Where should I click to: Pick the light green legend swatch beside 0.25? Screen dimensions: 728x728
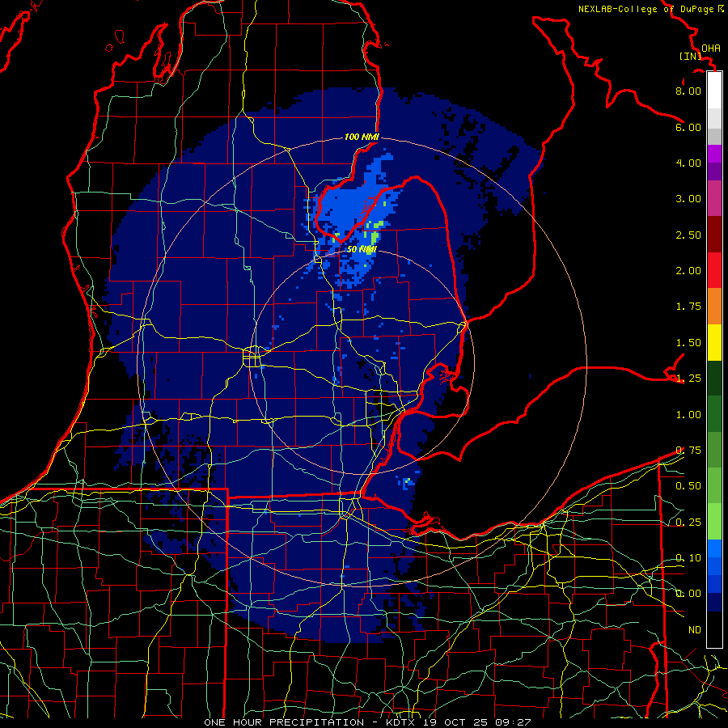point(714,522)
